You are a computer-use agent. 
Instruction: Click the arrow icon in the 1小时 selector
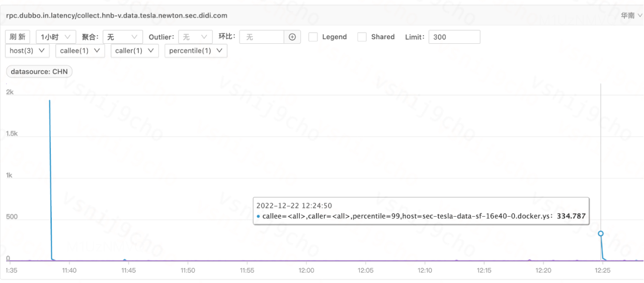coord(68,37)
